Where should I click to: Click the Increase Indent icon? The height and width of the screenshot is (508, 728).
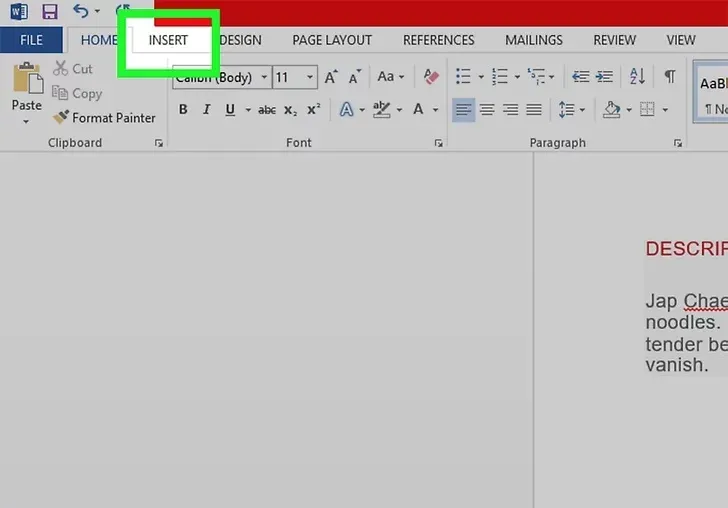coord(604,77)
